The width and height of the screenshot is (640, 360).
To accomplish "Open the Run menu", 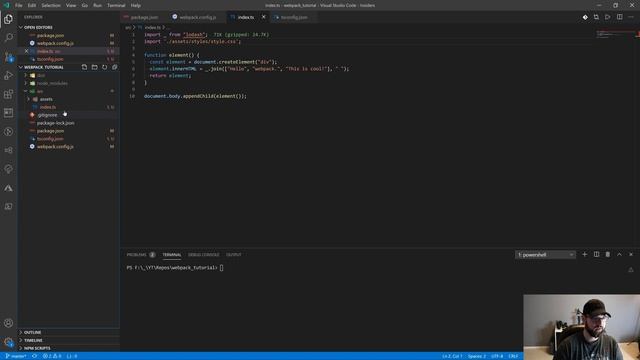I will click(x=98, y=5).
